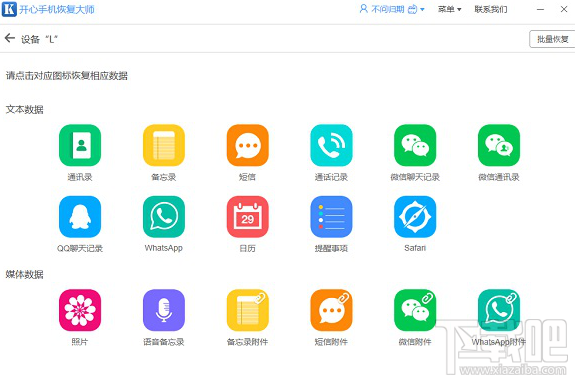Viewport: 575px width, 380px height.
Task: Open the 备忘录 notes recovery icon
Action: tap(164, 145)
